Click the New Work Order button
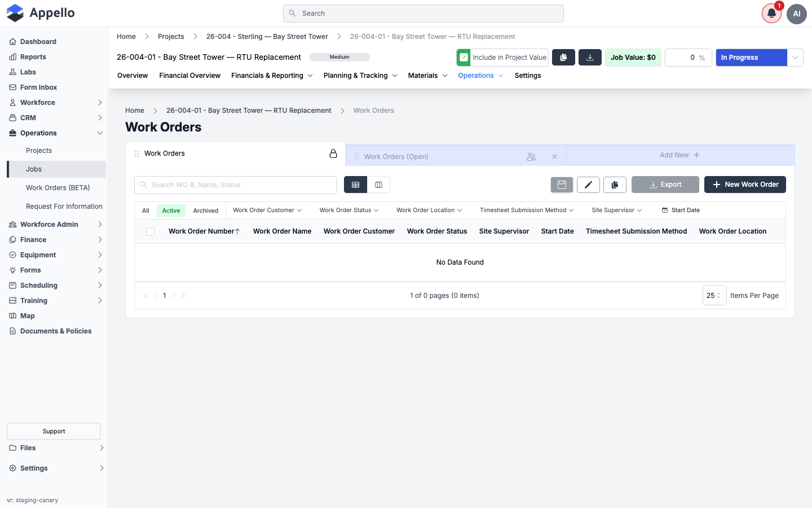The image size is (812, 518). click(745, 185)
